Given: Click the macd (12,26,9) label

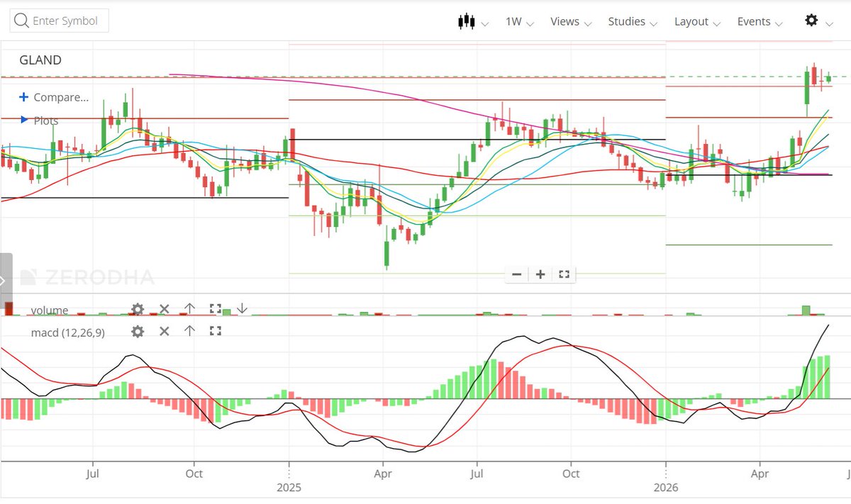Looking at the screenshot, I should pos(67,332).
